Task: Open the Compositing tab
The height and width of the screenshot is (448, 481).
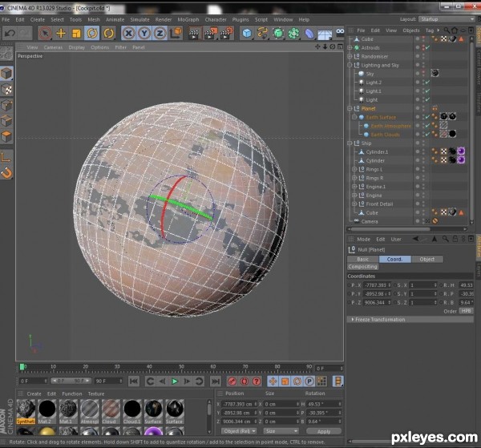Action: coord(363,267)
